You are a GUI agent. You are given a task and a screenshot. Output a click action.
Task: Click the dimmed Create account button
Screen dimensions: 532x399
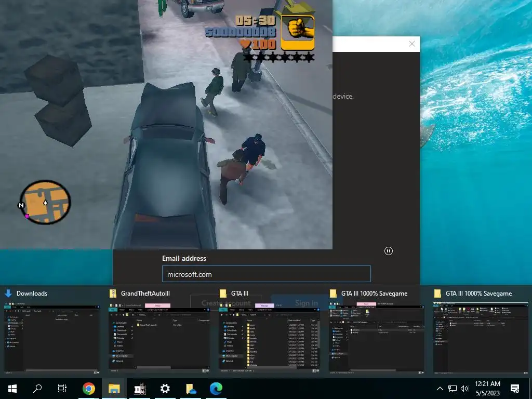[226, 303]
